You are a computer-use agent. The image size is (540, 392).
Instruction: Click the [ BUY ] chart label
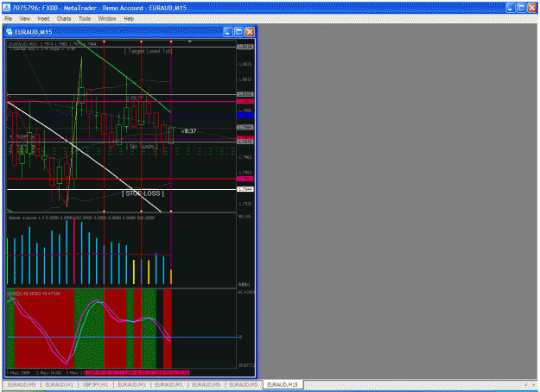point(137,98)
